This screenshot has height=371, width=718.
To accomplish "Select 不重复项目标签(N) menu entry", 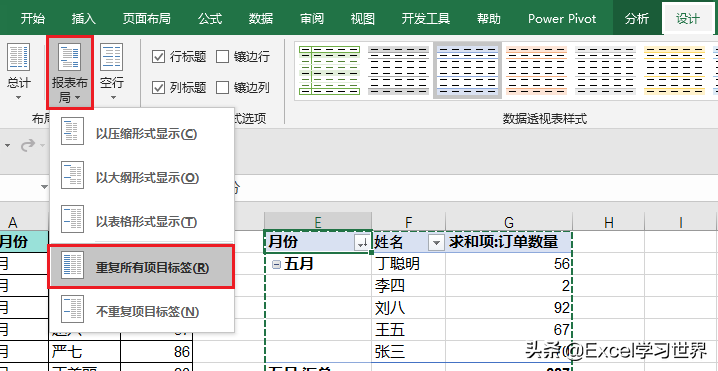I will (142, 312).
